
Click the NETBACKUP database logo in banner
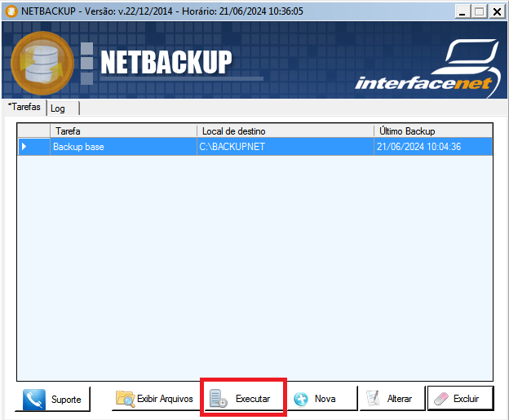(42, 63)
